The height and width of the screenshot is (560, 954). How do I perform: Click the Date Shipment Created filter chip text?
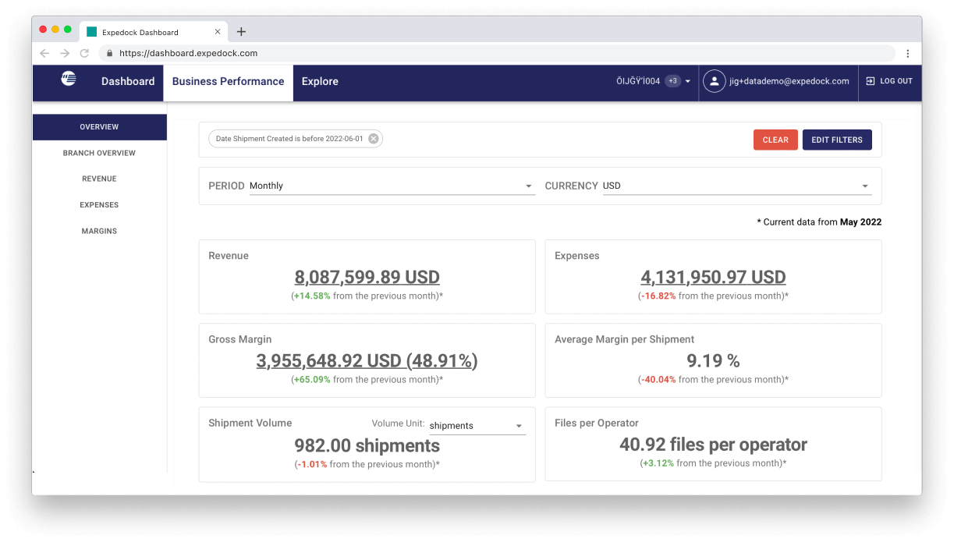point(289,139)
